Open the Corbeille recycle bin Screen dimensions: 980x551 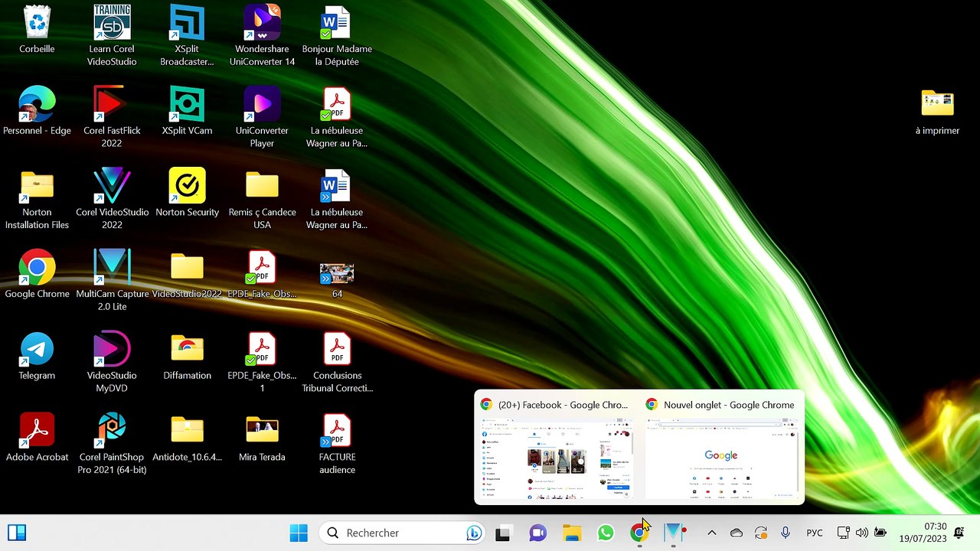point(37,31)
